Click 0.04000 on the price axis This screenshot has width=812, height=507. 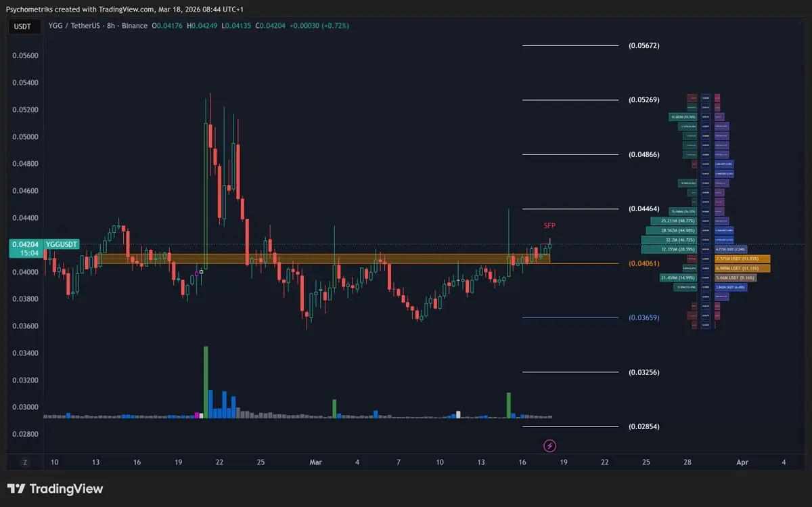(26, 272)
